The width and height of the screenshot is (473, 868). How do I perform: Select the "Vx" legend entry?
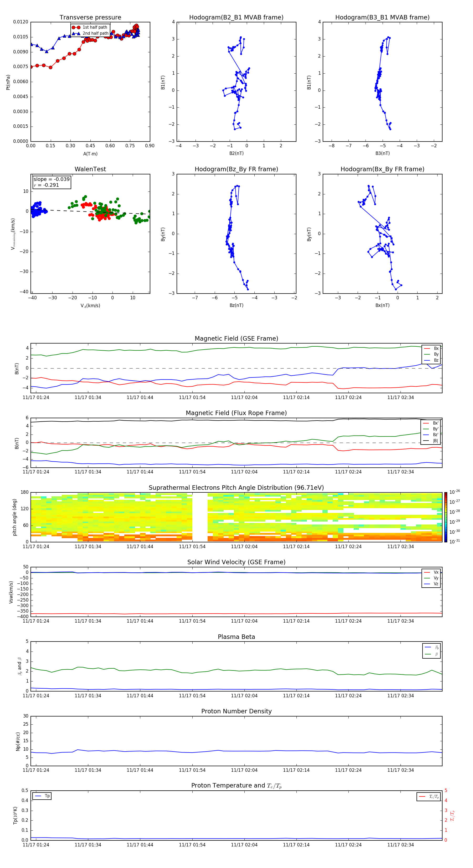[x=431, y=572]
